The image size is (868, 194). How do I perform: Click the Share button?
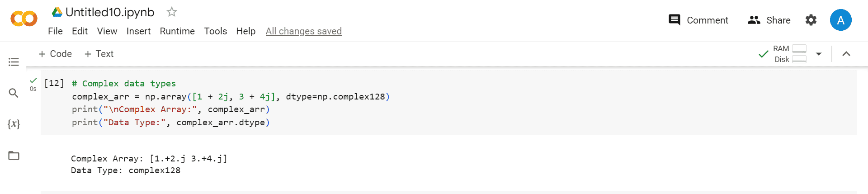coord(769,20)
